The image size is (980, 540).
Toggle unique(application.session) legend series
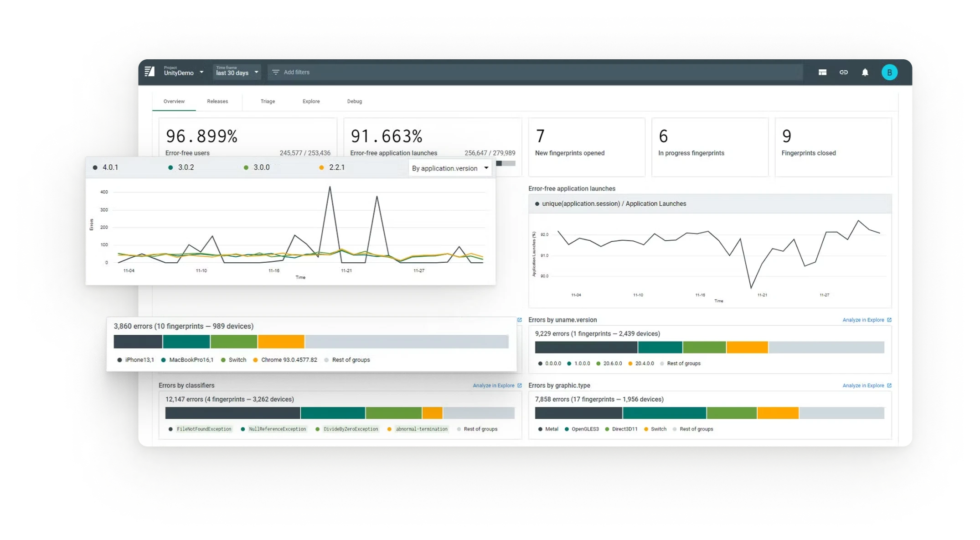(x=610, y=204)
